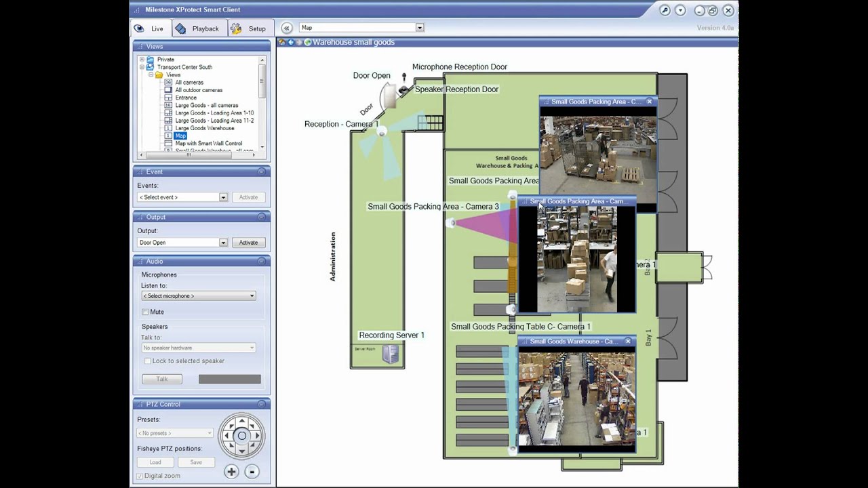This screenshot has width=868, height=488.
Task: Open title bar drop-down arrow button
Action: 680,10
